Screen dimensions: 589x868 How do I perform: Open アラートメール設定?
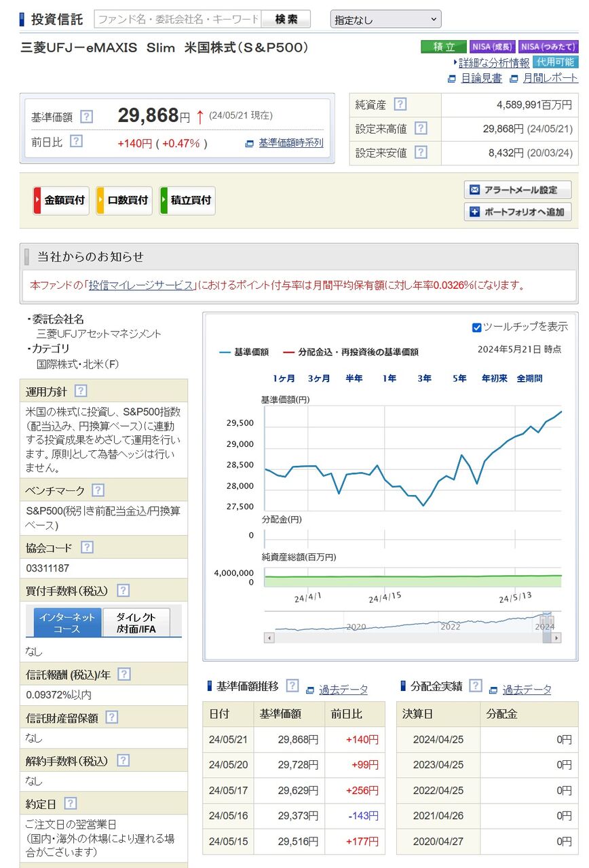(518, 190)
